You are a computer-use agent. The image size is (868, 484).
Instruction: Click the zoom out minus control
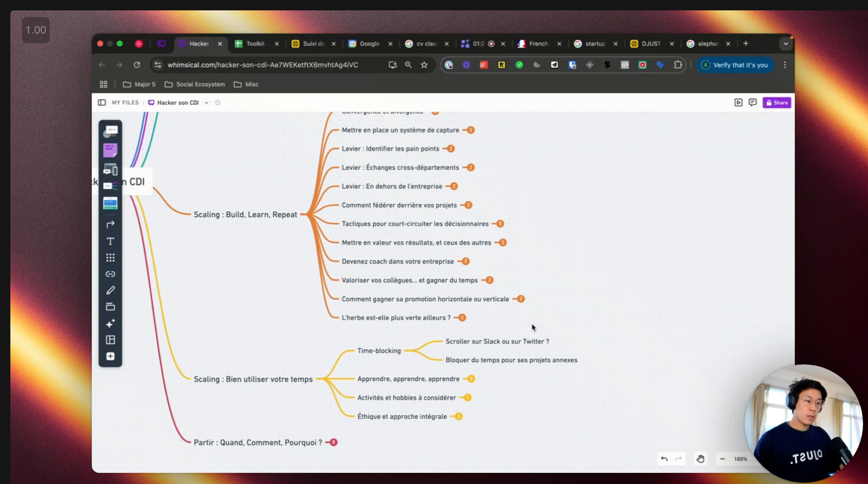(723, 459)
